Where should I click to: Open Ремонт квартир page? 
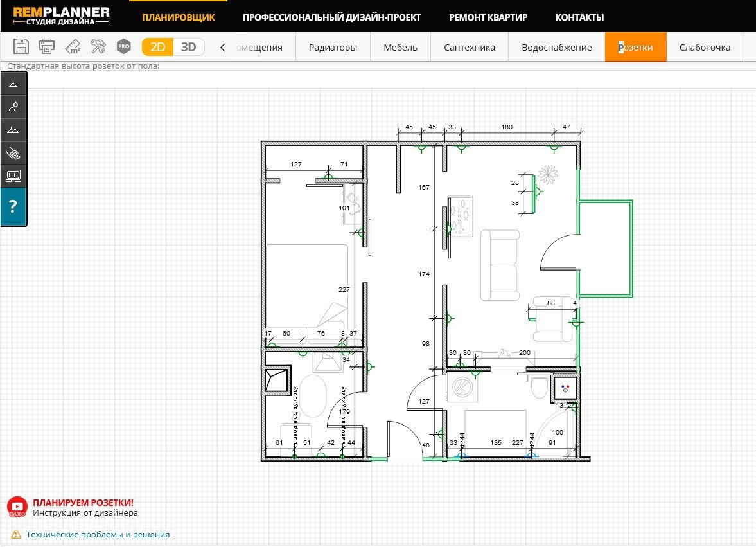click(x=488, y=17)
